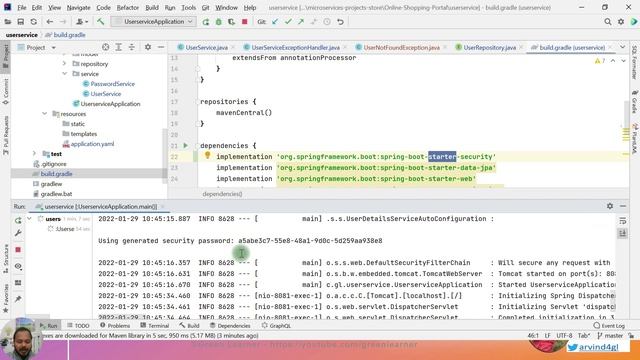The image size is (640, 360).
Task: Click the Synchronize reload icon in toolbar
Action: [x=33, y=22]
